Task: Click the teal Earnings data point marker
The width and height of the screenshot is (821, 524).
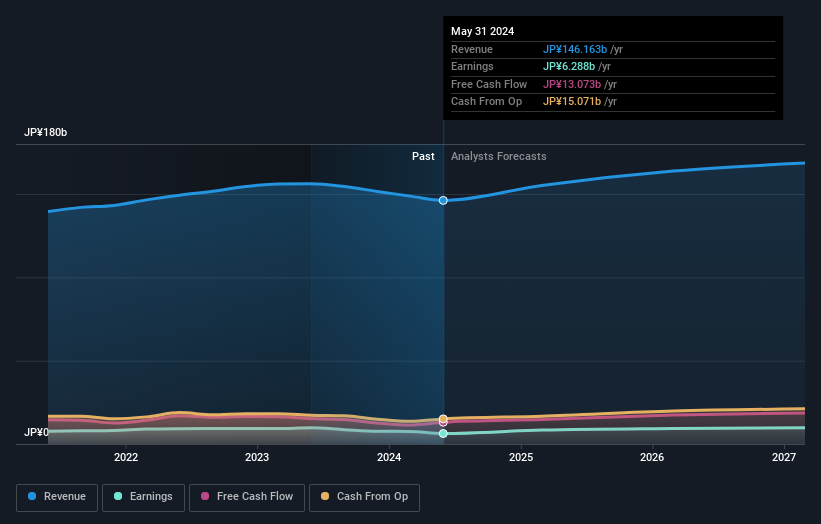Action: 443,433
